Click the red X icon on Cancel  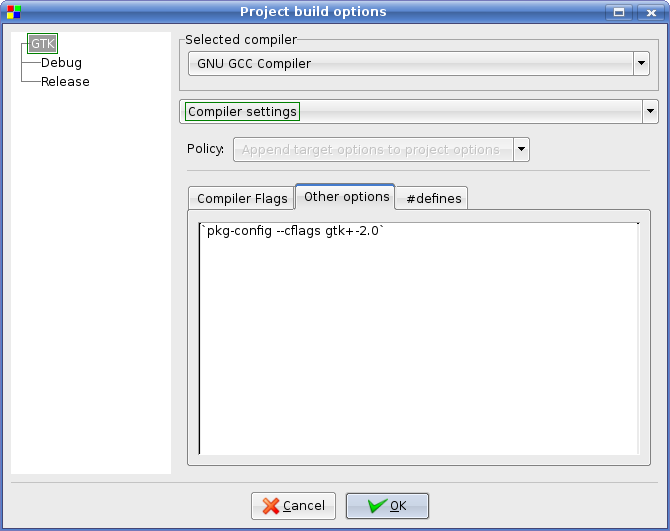point(270,506)
